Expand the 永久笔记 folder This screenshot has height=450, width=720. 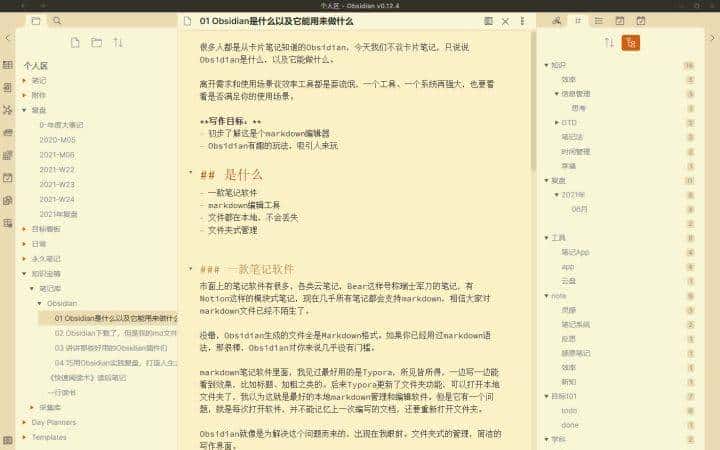(24, 259)
